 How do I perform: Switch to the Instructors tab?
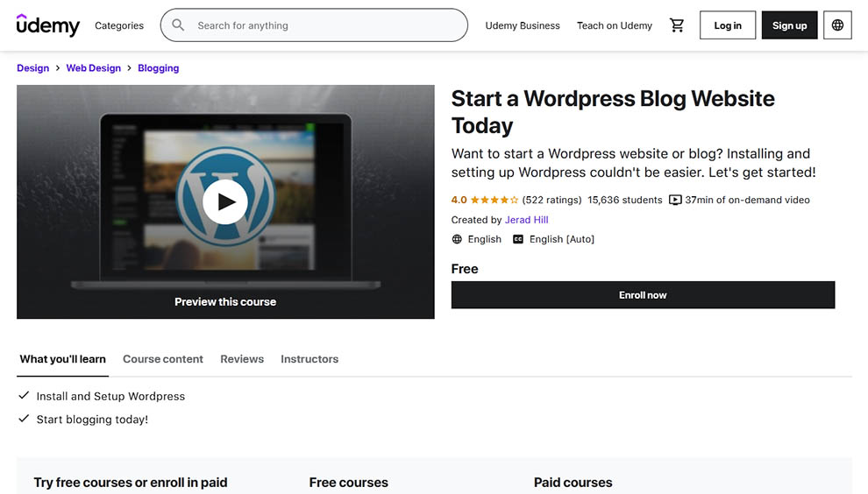pos(309,359)
